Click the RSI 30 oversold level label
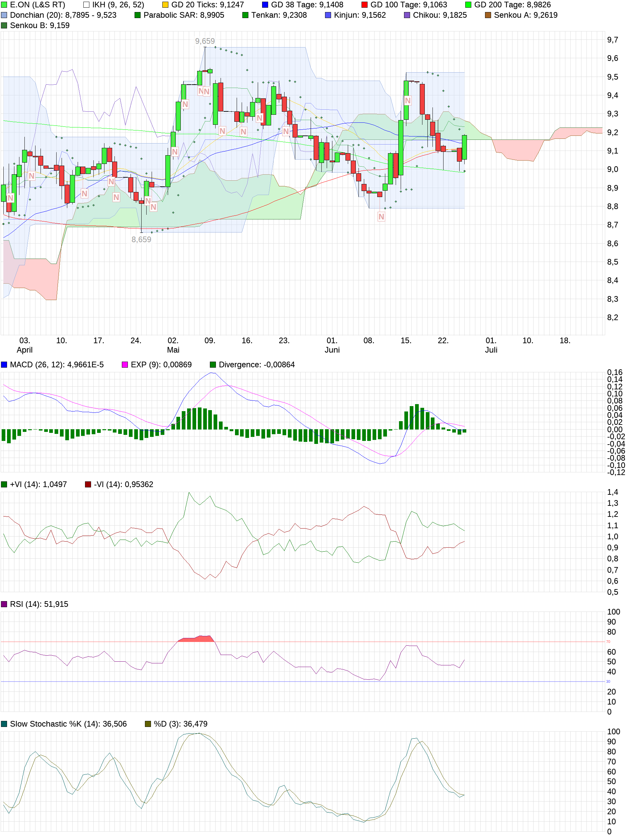This screenshot has height=840, width=636. coord(608,682)
